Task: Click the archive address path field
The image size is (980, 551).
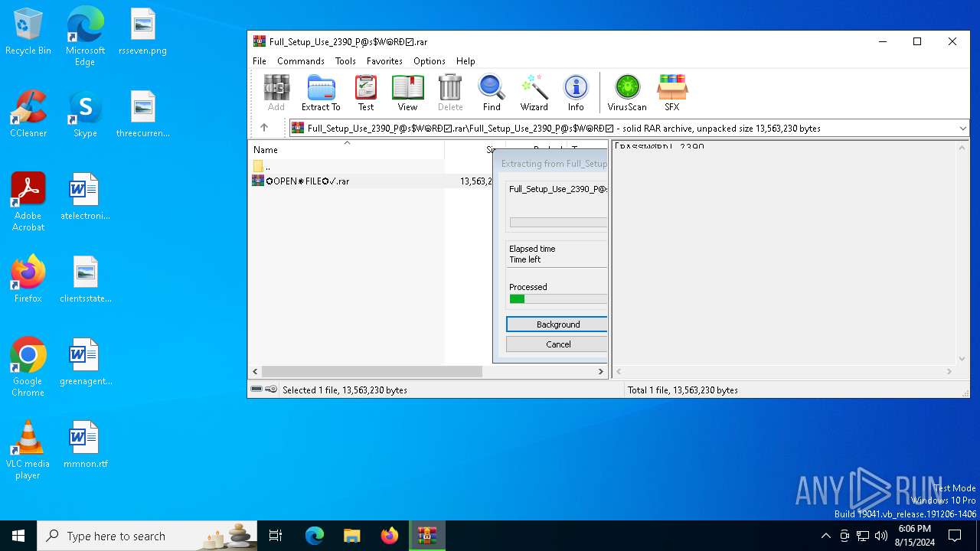Action: coord(629,129)
